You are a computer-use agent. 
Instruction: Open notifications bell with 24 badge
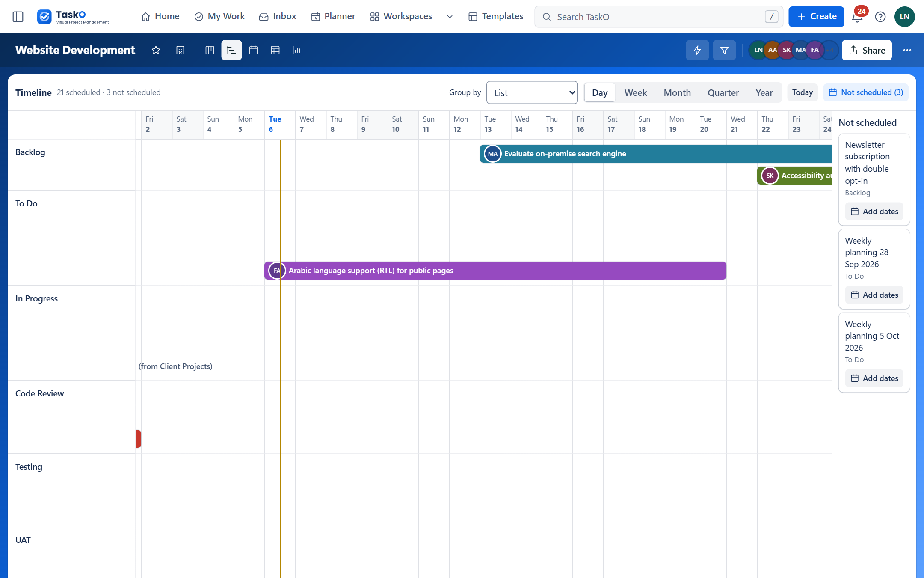click(x=857, y=17)
